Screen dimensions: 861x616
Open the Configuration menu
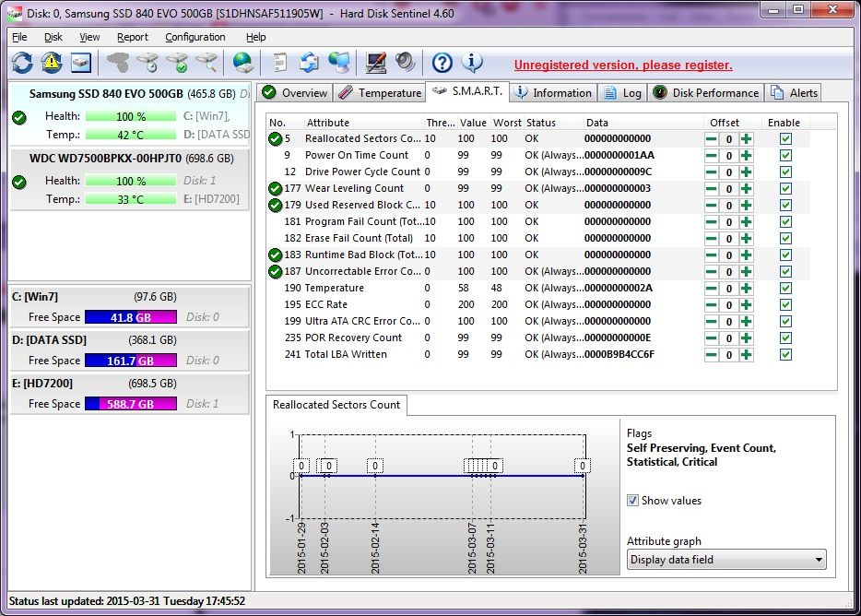pyautogui.click(x=195, y=37)
